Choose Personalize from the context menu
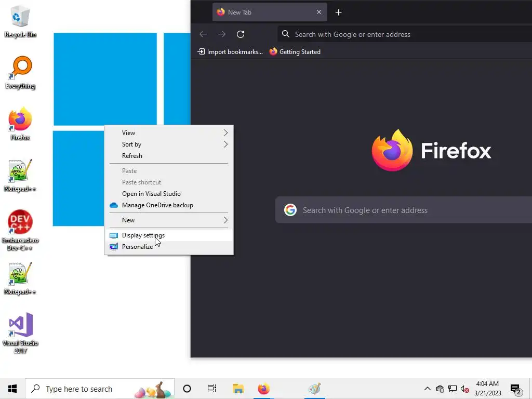 coord(169,247)
